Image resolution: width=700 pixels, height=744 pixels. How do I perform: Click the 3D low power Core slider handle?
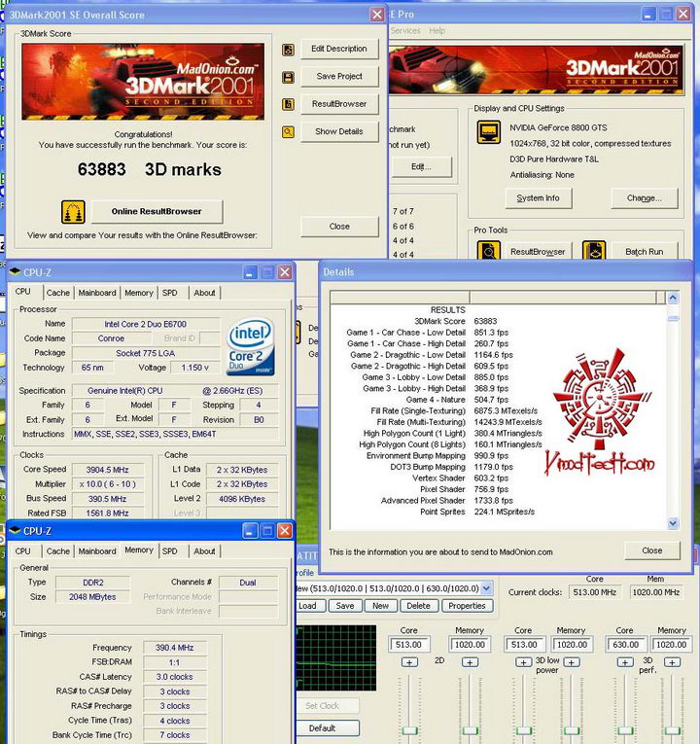pyautogui.click(x=524, y=731)
